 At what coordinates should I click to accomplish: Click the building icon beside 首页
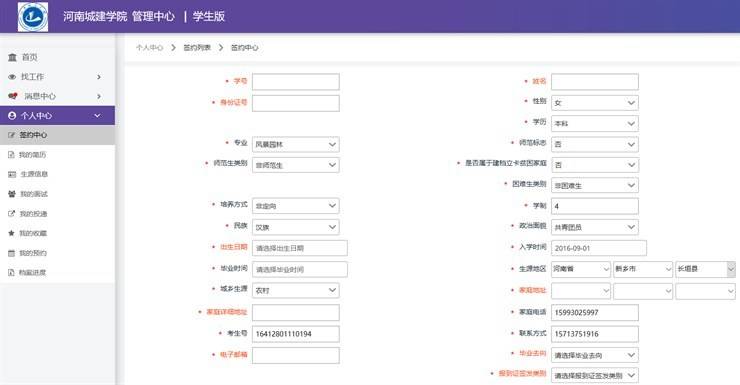tap(12, 57)
